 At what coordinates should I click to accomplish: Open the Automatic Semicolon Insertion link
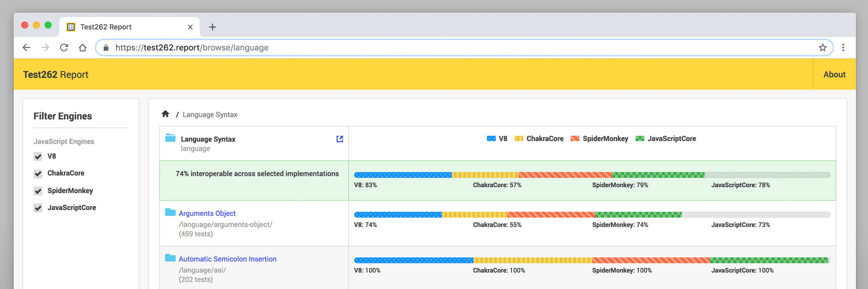tap(227, 259)
